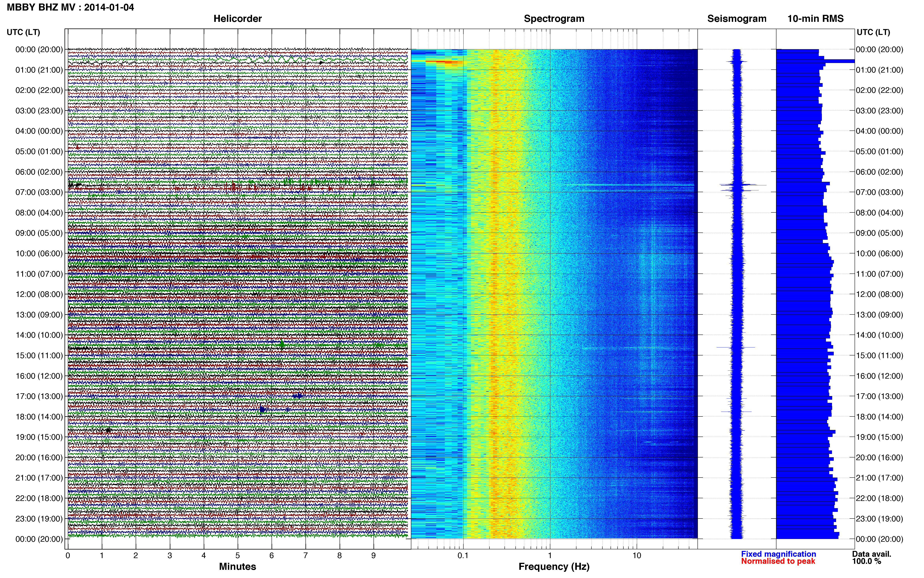The width and height of the screenshot is (924, 578).
Task: Click the 12:00 (08:00) label on the Helicorder axis
Action: pyautogui.click(x=39, y=294)
